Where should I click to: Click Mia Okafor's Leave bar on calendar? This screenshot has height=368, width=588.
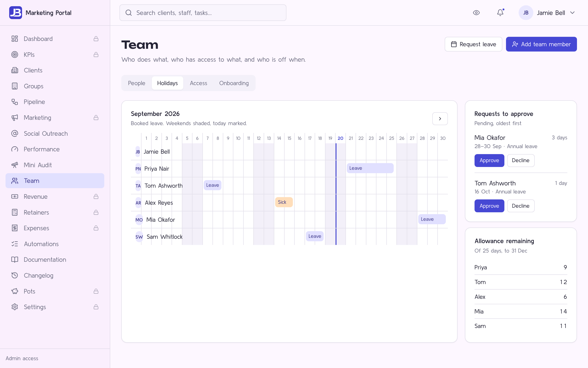pos(432,219)
